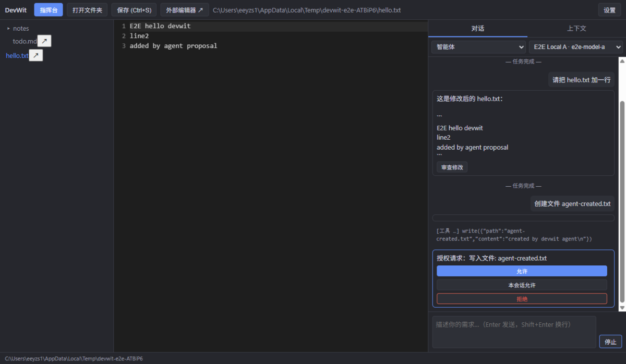Click the status bar folder path
Screen dimensions: 626x364
74,359
